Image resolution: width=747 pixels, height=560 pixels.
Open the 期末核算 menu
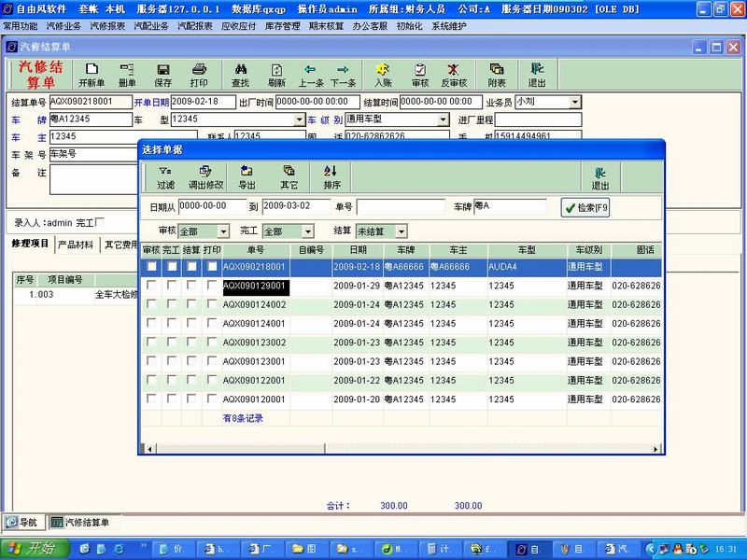click(326, 26)
